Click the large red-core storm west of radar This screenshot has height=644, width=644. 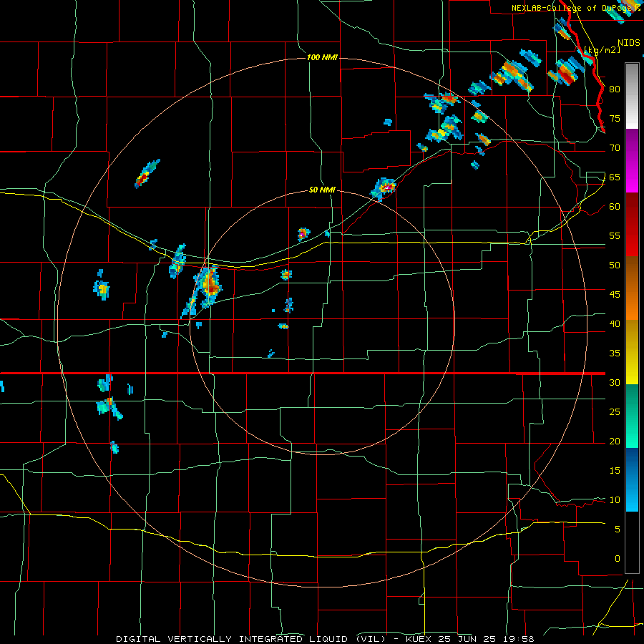coord(208,286)
